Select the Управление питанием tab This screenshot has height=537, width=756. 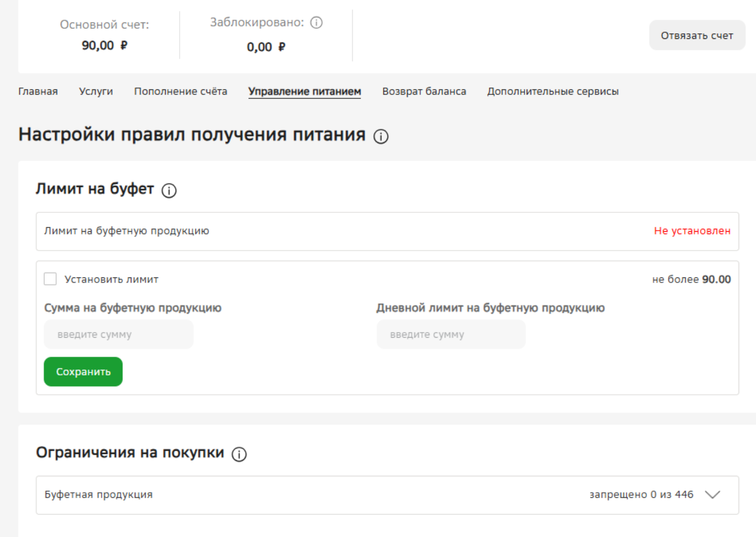304,91
